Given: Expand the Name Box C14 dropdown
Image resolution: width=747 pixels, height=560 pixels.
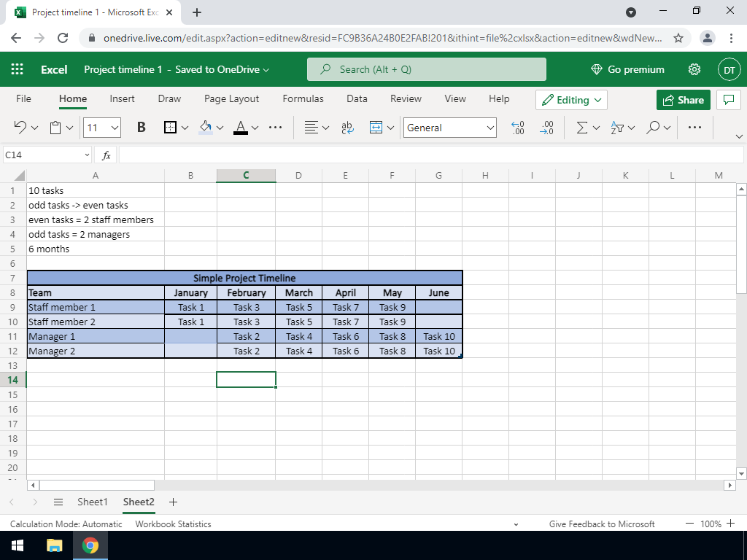Looking at the screenshot, I should tap(88, 155).
